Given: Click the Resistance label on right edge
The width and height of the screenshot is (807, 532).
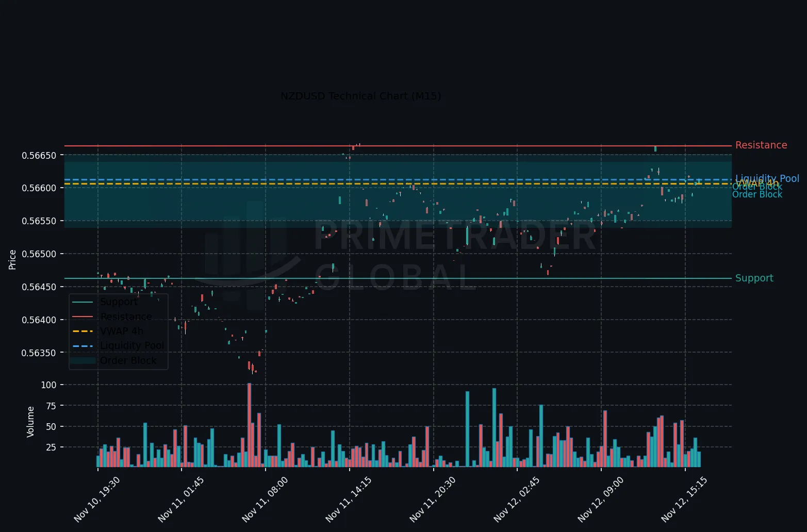Looking at the screenshot, I should tap(761, 145).
